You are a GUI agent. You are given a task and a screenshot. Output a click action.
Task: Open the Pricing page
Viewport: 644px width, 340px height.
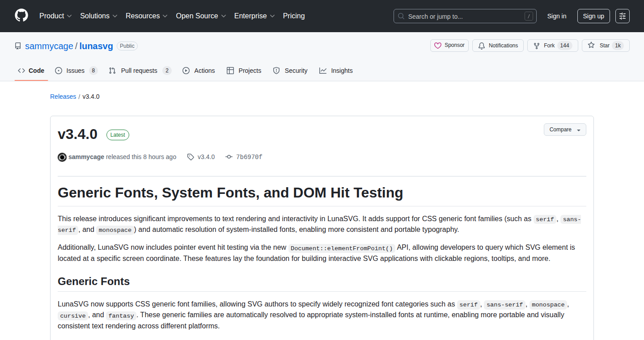pos(294,16)
